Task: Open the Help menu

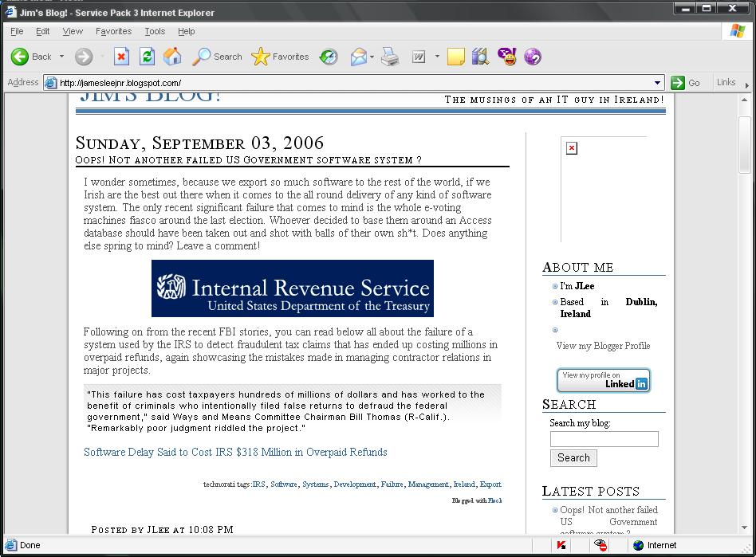Action: 186,31
